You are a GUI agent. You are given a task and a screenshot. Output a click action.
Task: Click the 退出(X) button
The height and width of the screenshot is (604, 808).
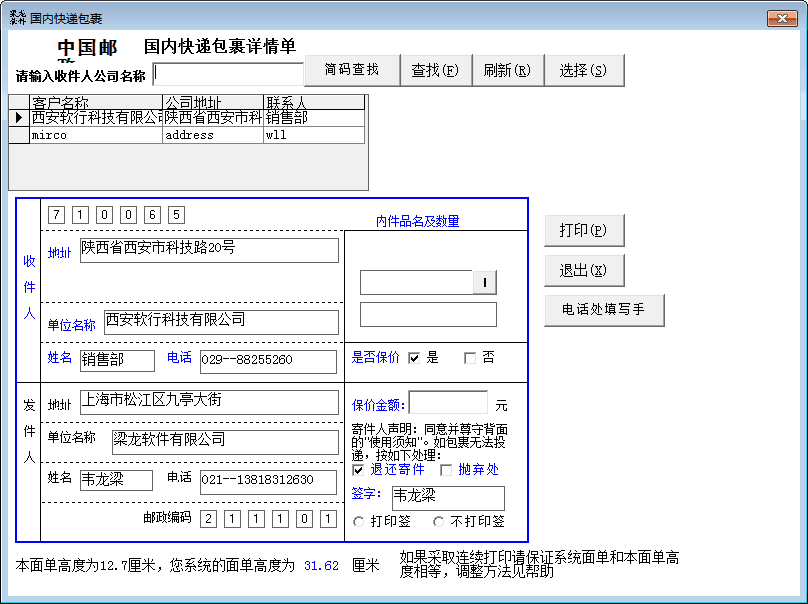click(x=584, y=270)
